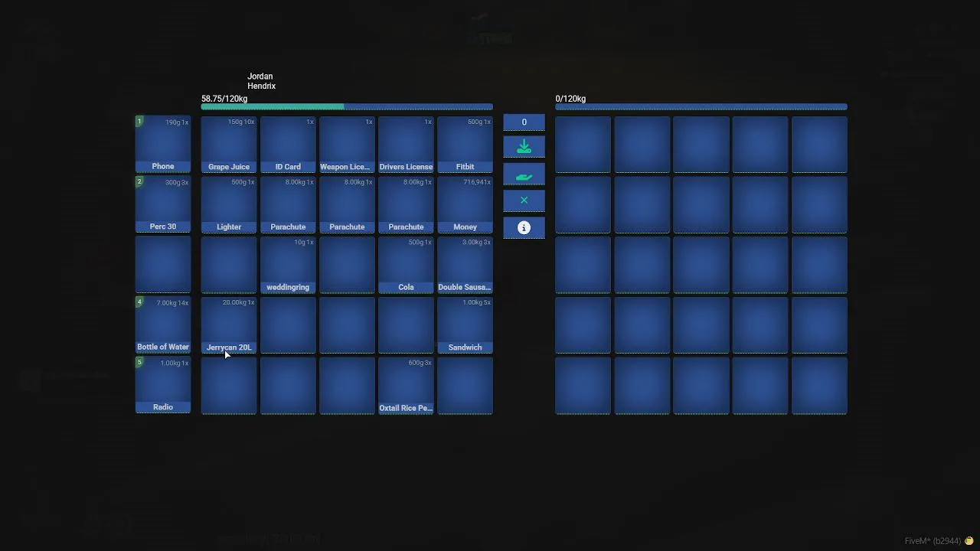Close the inventory with the X button
Image resolution: width=980 pixels, height=551 pixels.
[x=524, y=201]
